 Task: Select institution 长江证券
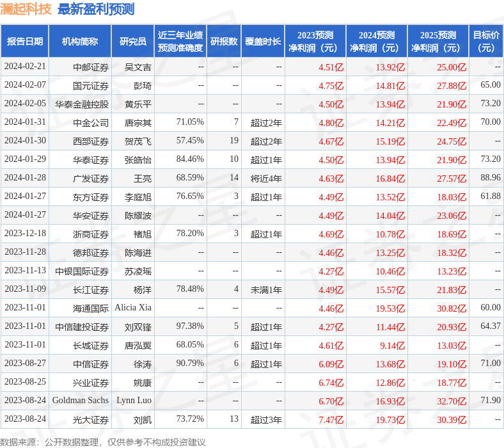coord(91,290)
